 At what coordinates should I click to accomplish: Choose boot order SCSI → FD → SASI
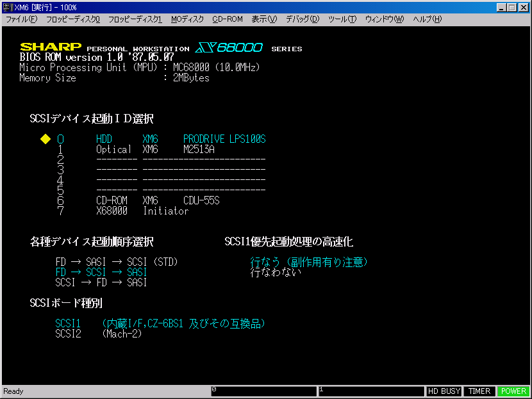click(101, 282)
